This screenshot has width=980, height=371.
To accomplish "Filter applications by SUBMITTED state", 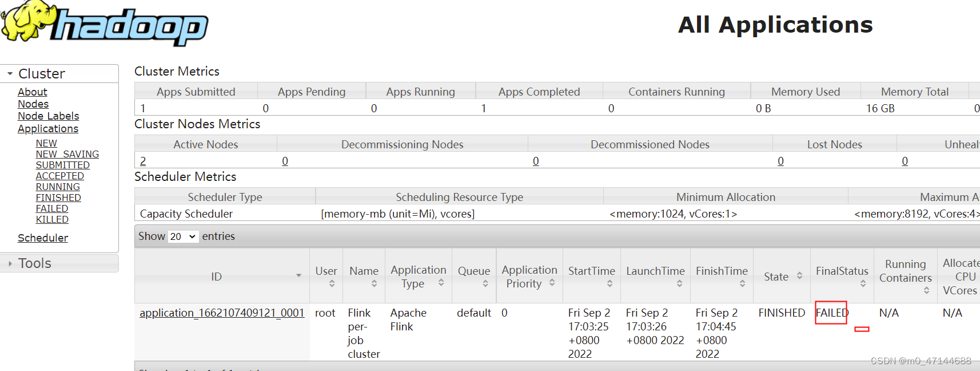I will 63,165.
